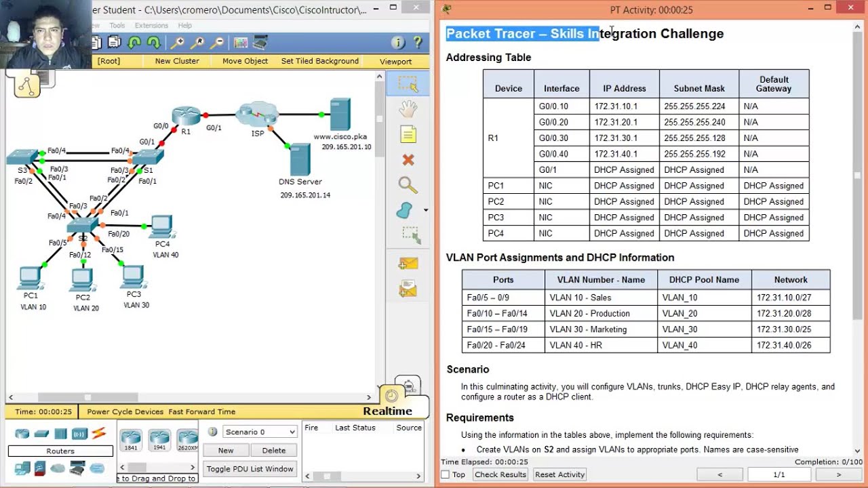Choose the Add Complex PDU envelope
The height and width of the screenshot is (488, 868).
tap(408, 289)
